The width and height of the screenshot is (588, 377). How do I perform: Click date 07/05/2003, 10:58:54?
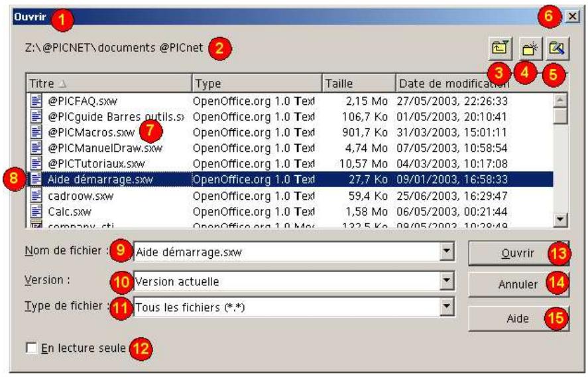[452, 148]
